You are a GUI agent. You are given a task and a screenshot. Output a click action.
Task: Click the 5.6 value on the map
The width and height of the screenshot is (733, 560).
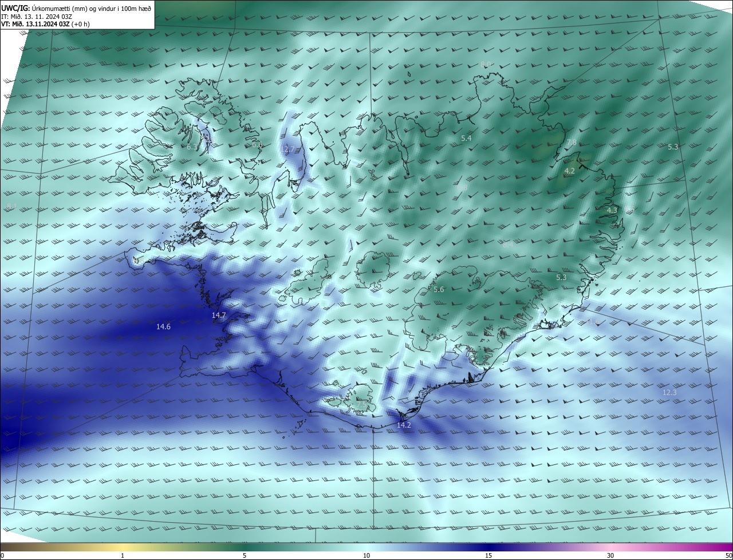[439, 290]
